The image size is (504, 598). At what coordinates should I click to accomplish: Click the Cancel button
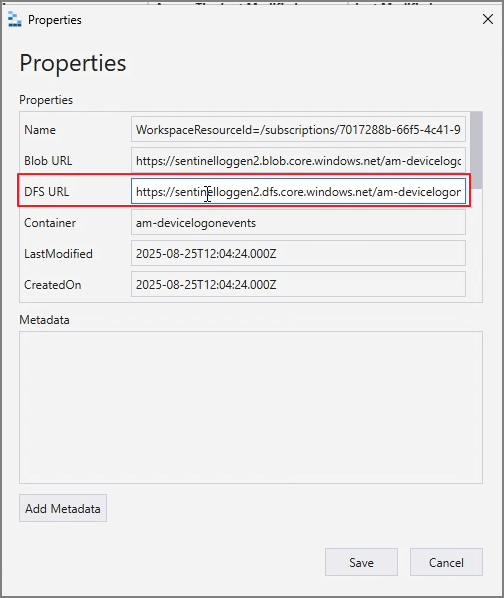click(446, 562)
